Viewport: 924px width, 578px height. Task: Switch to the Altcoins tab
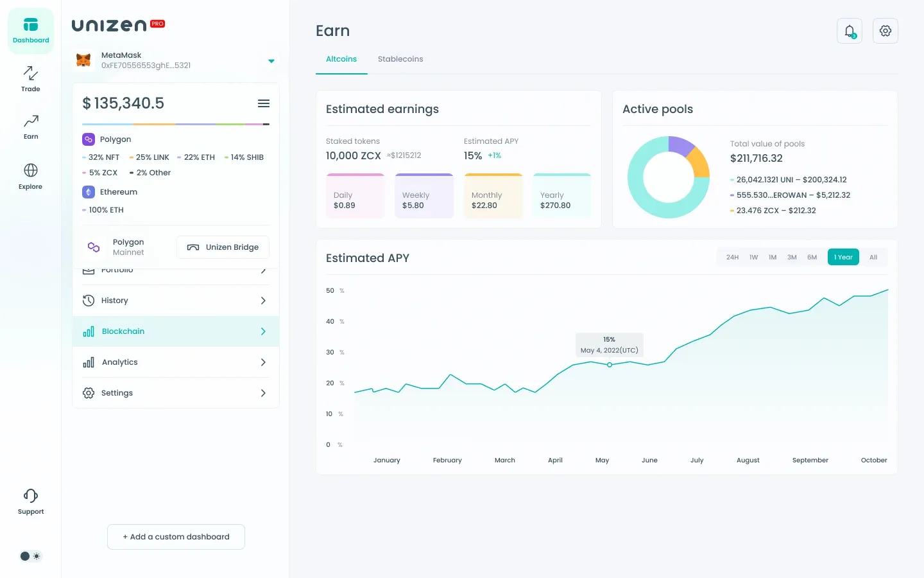coord(341,59)
